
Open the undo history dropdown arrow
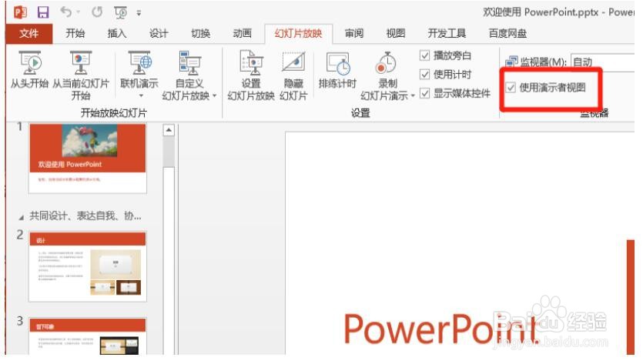[x=79, y=13]
